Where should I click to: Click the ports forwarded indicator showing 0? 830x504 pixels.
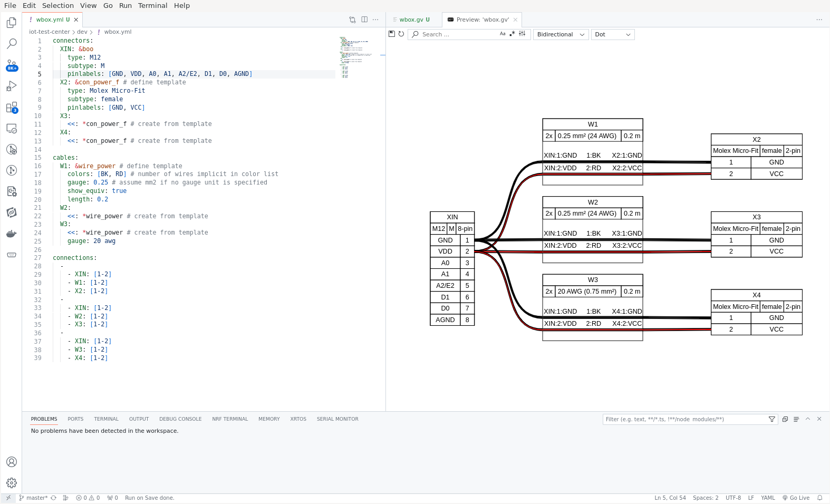coord(112,498)
